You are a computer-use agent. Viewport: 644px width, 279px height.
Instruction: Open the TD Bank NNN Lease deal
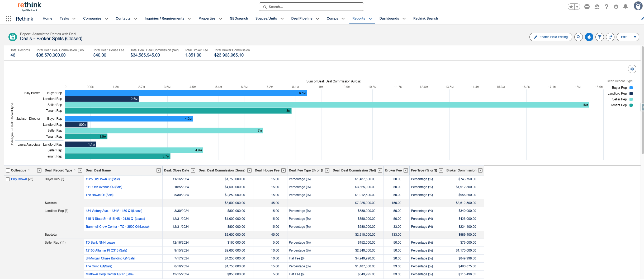pos(100,243)
